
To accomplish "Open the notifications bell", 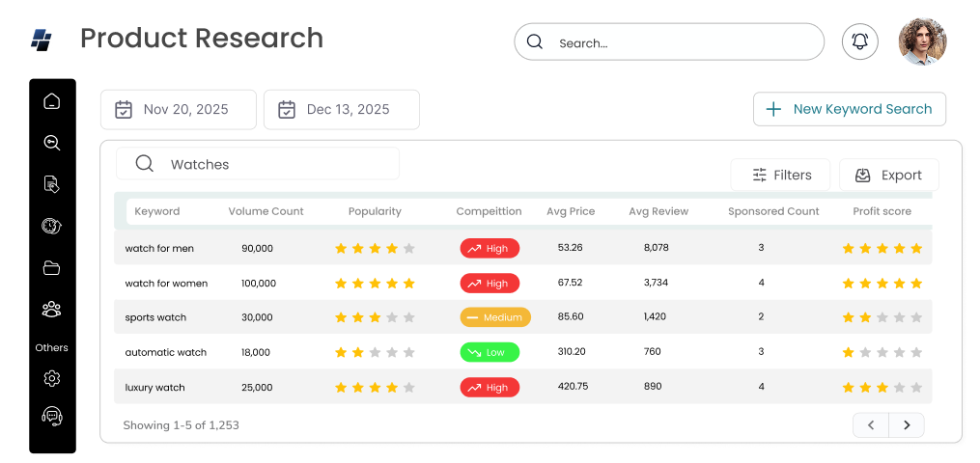I will [860, 41].
